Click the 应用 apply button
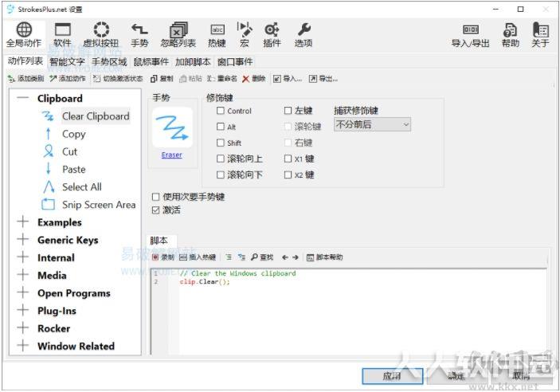Image resolution: width=560 pixels, height=392 pixels. [x=393, y=376]
